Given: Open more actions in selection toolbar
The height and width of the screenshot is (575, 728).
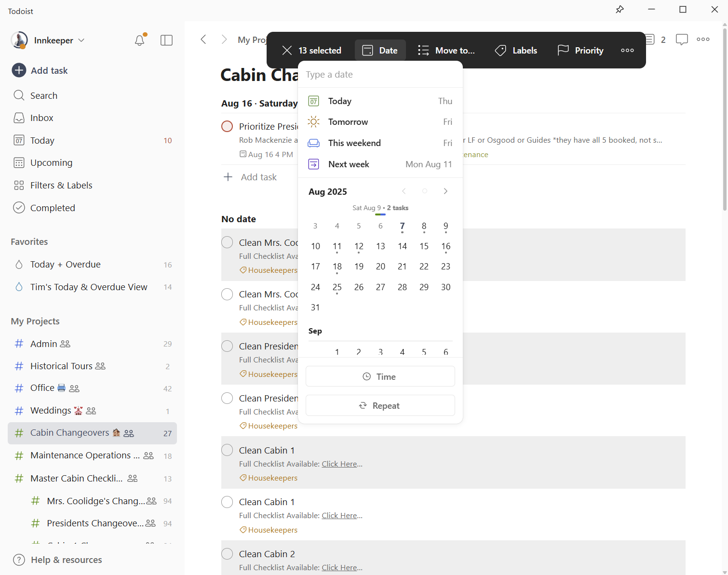Looking at the screenshot, I should (x=627, y=51).
